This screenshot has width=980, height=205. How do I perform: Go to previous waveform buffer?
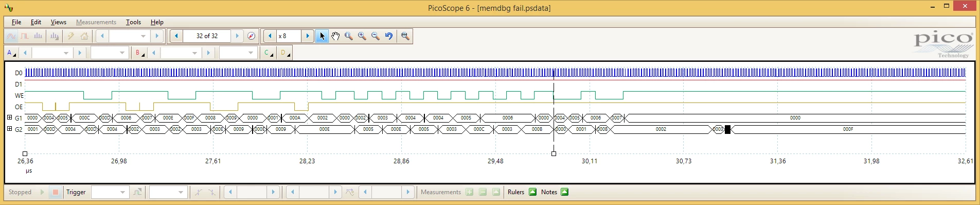pos(176,36)
